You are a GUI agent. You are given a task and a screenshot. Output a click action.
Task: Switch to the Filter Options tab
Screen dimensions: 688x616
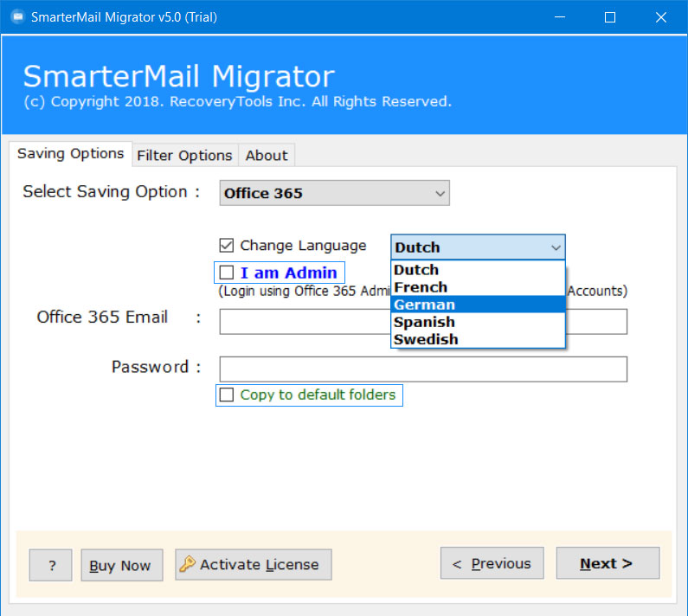(184, 156)
